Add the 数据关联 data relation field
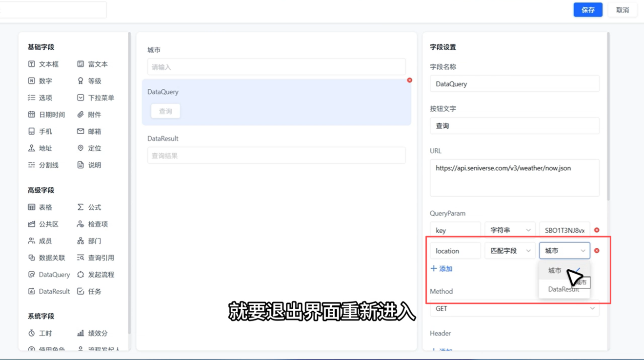This screenshot has height=360, width=644. [46, 258]
